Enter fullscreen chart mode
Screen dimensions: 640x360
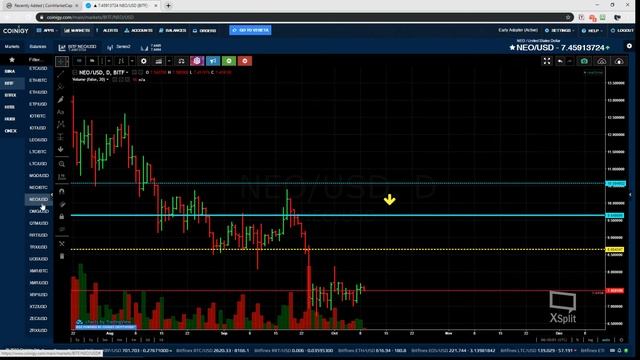coord(547,61)
